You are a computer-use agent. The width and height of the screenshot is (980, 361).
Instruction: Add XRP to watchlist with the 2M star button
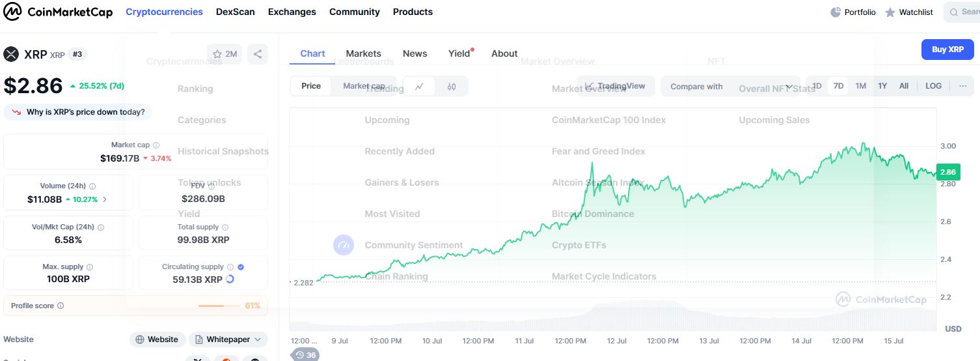pyautogui.click(x=225, y=54)
